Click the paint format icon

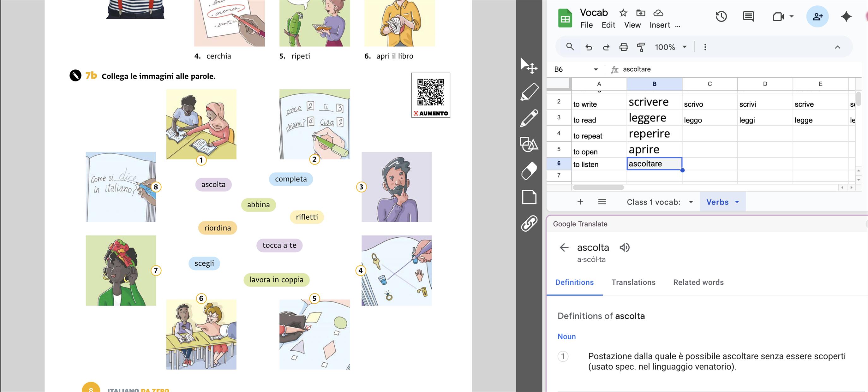tap(641, 47)
